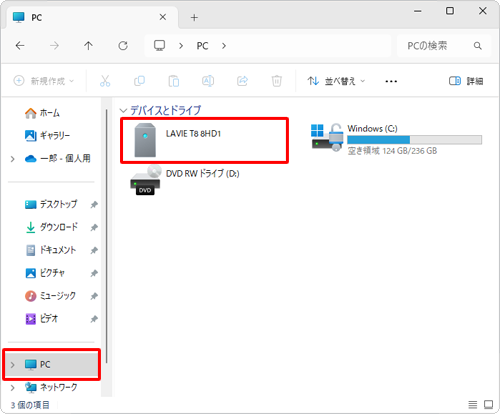Select 一郎 - 個人用 OneDrive entry
The height and width of the screenshot is (414, 500).
tap(58, 158)
